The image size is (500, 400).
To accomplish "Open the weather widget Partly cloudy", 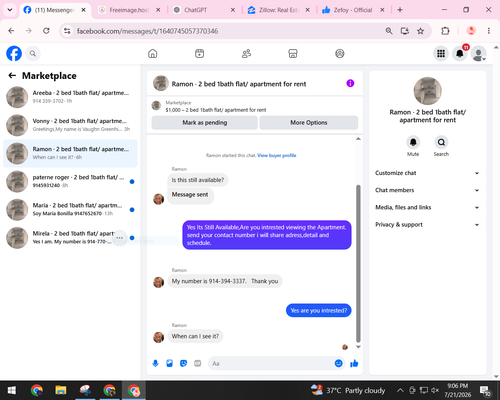I will (x=348, y=390).
